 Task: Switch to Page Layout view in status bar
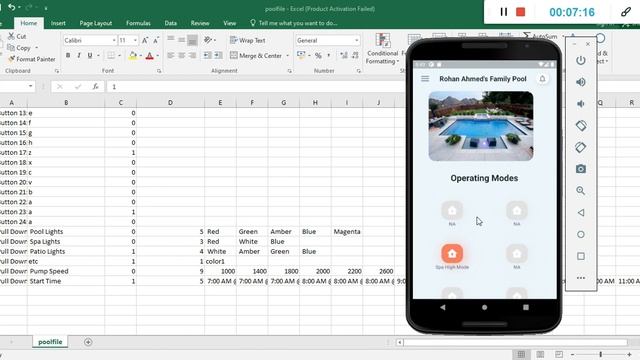[540, 354]
